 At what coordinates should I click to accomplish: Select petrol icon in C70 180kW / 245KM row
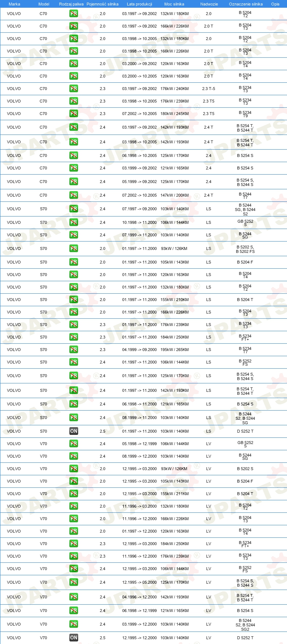point(74,114)
